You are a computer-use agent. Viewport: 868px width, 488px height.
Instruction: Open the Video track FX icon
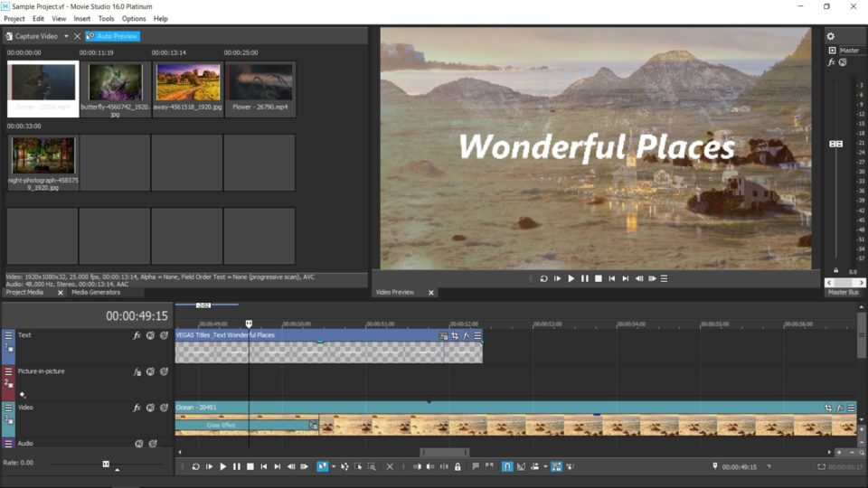point(137,408)
